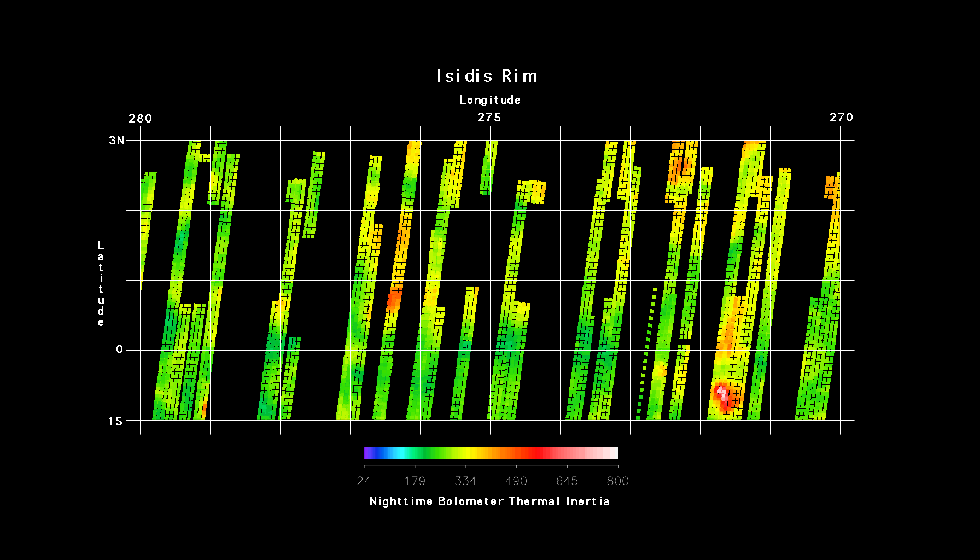The height and width of the screenshot is (560, 980).
Task: Click the 800 colorbar scale value
Action: pyautogui.click(x=618, y=481)
